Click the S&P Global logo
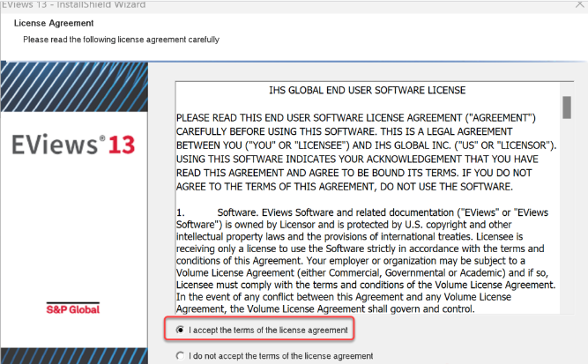 click(x=73, y=308)
